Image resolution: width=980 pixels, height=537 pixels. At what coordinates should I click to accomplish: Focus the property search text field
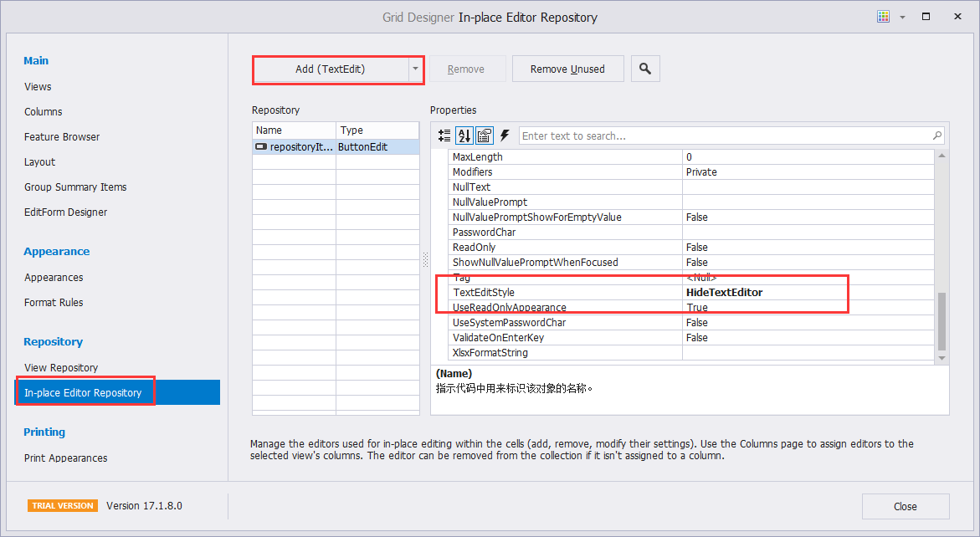click(724, 136)
